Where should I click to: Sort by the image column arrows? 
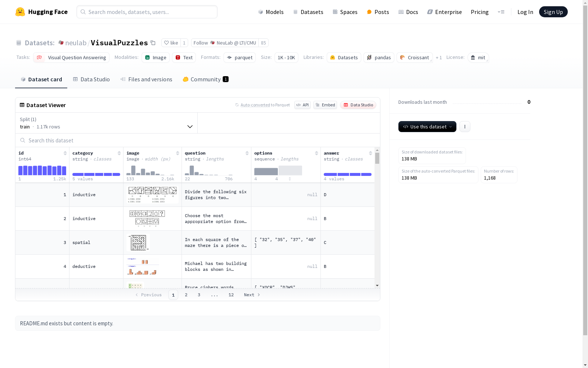click(x=178, y=153)
